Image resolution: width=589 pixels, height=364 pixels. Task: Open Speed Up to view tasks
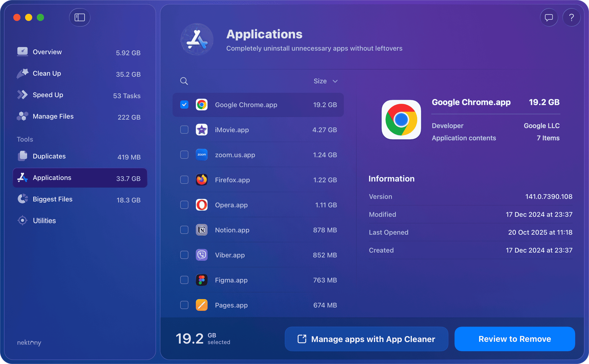tap(48, 95)
